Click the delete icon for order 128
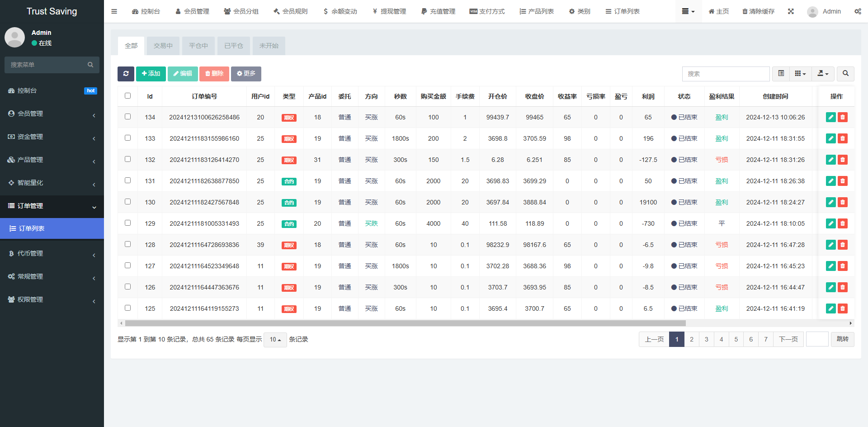The image size is (868, 427). (x=843, y=245)
